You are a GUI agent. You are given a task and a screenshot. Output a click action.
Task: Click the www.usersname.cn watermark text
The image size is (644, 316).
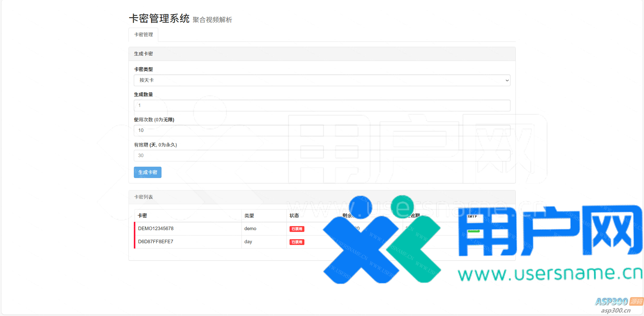(x=550, y=274)
